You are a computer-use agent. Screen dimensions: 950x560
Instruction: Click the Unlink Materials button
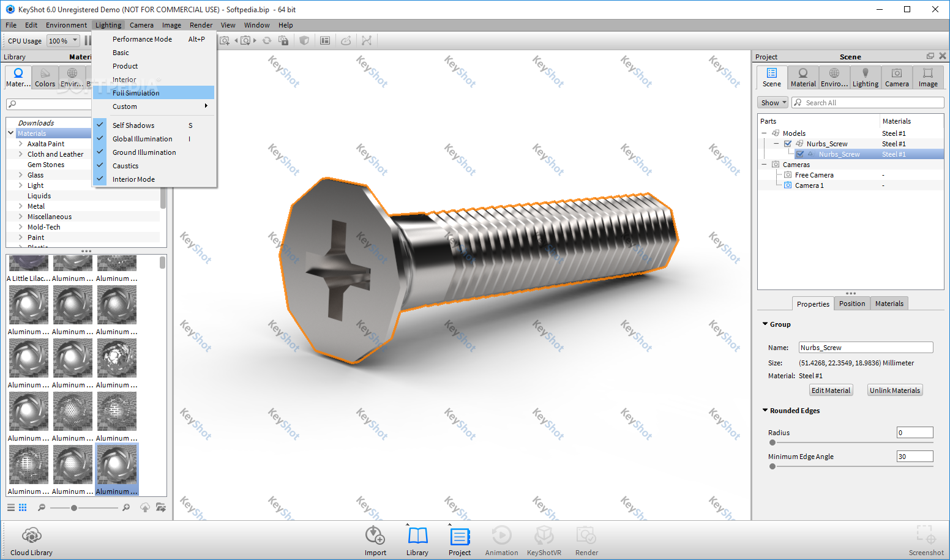[x=895, y=390]
